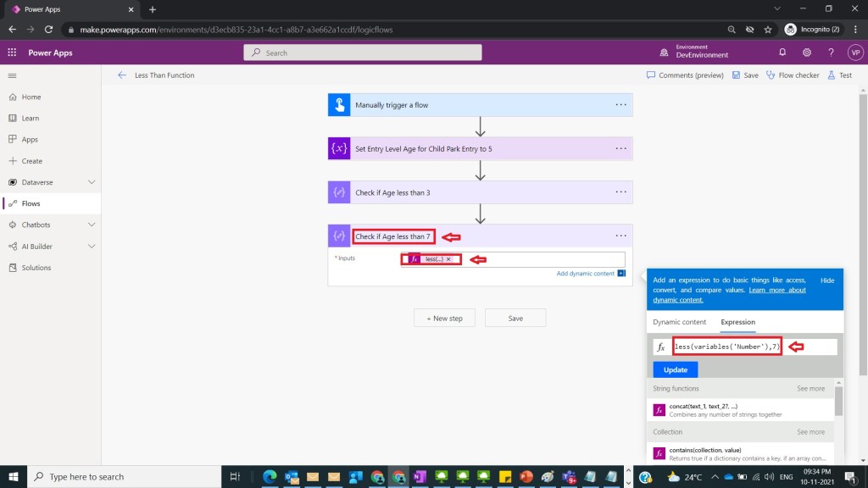
Task: Open the settings gear in header
Action: (x=807, y=53)
